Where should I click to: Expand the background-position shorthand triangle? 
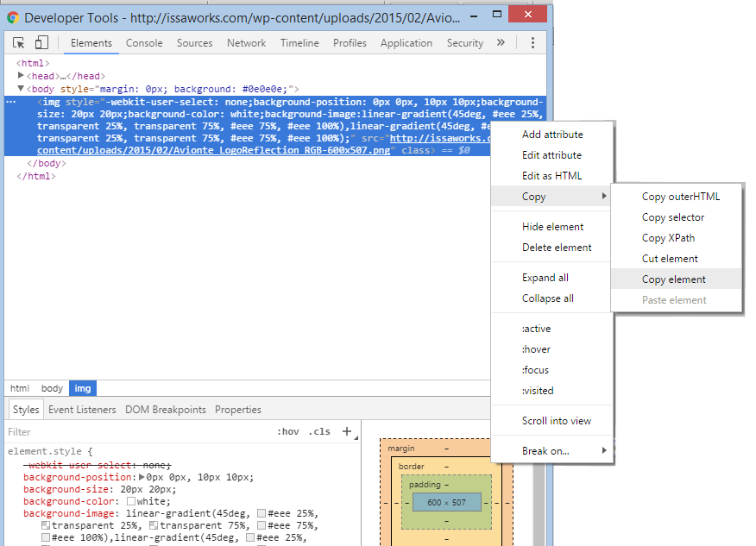pyautogui.click(x=142, y=477)
